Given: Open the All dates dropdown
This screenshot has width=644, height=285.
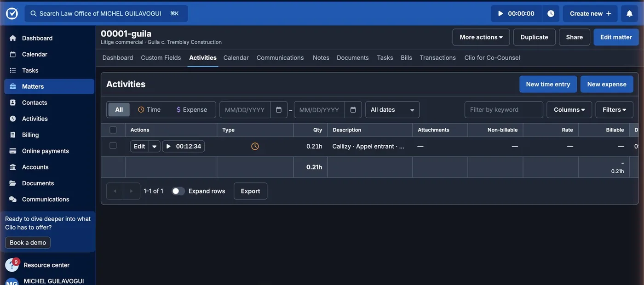Looking at the screenshot, I should click(392, 110).
